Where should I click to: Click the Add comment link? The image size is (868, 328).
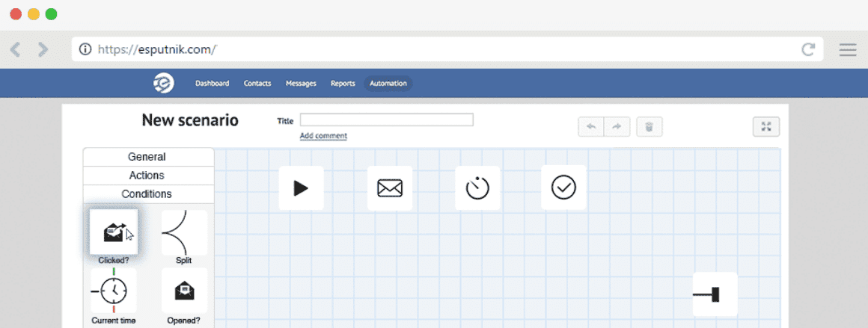pyautogui.click(x=323, y=136)
